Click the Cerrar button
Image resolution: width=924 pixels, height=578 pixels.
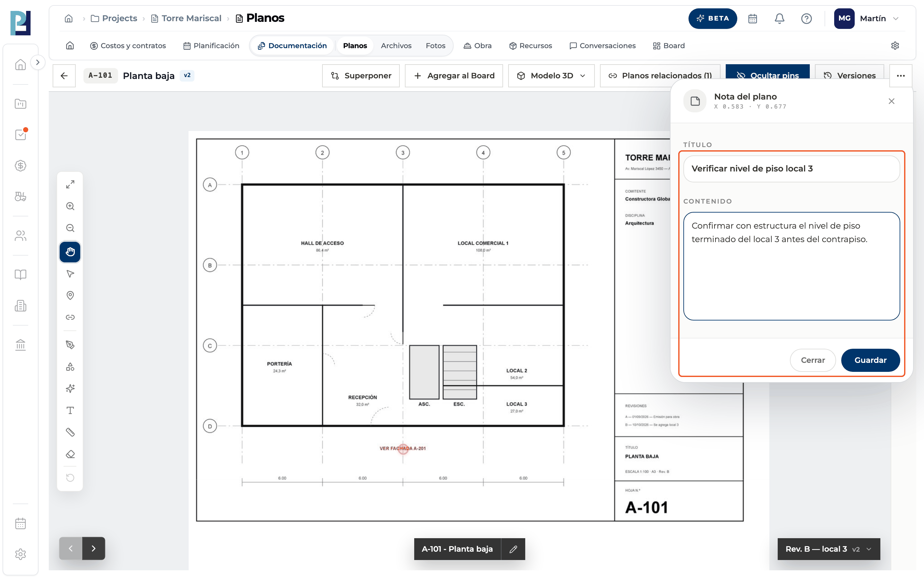(x=812, y=360)
